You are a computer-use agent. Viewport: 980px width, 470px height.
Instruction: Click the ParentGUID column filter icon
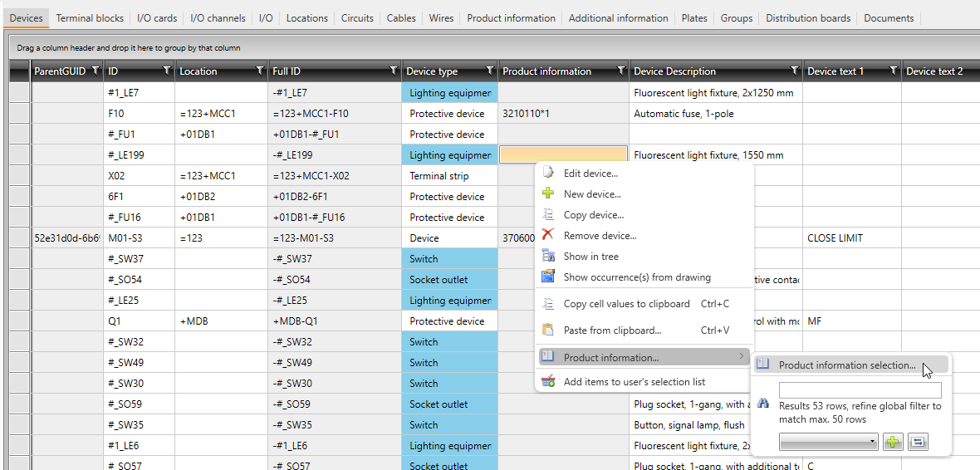95,71
